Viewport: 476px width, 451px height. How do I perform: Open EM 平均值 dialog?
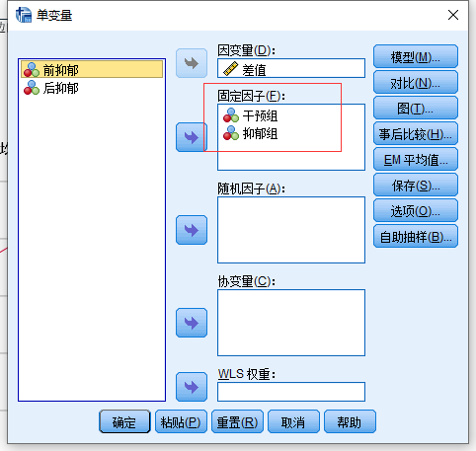pyautogui.click(x=416, y=160)
